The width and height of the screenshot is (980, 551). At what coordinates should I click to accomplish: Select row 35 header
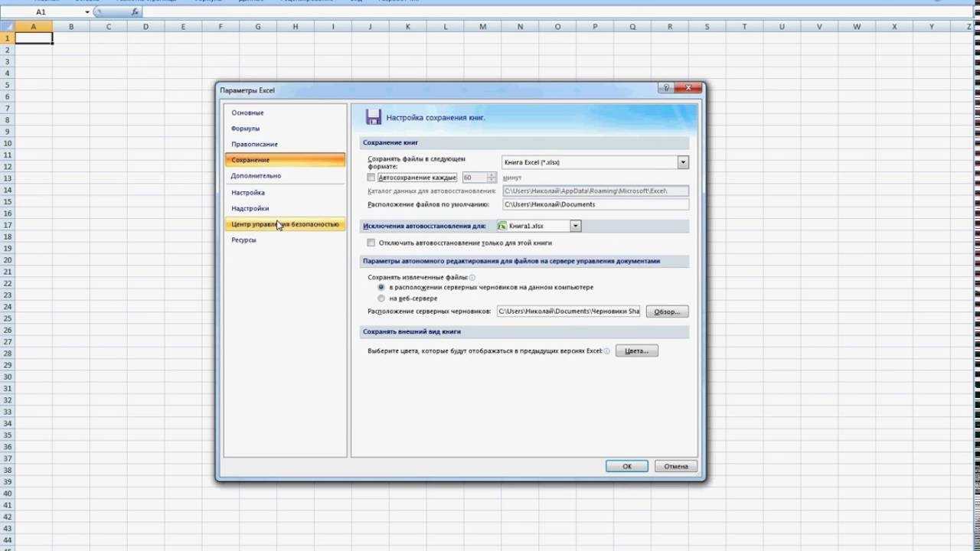(8, 435)
